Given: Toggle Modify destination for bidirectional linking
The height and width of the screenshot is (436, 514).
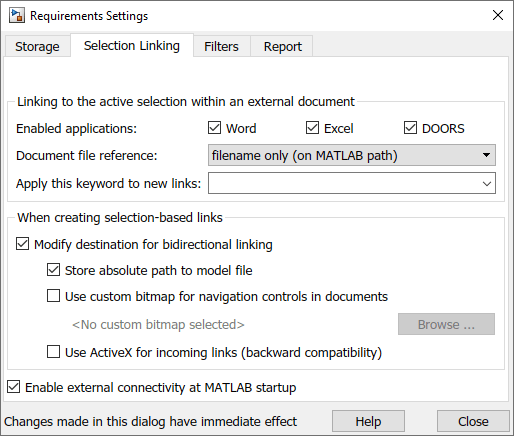Looking at the screenshot, I should tap(22, 244).
